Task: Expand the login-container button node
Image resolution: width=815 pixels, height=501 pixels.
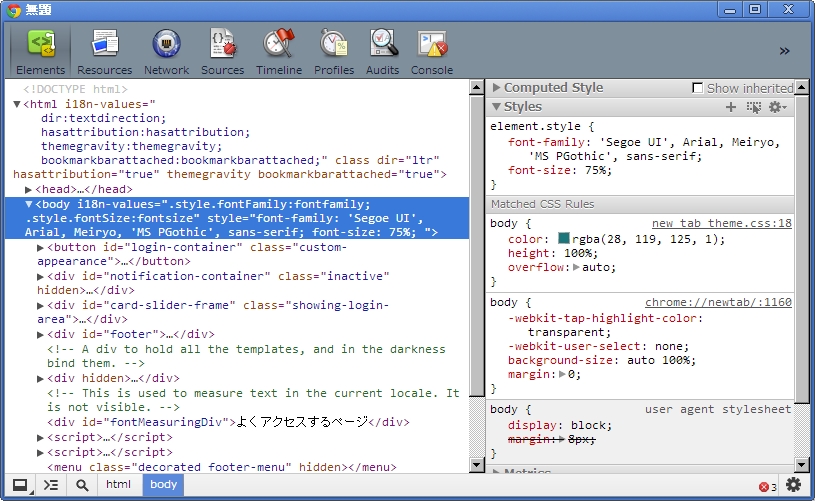Action: tap(41, 248)
